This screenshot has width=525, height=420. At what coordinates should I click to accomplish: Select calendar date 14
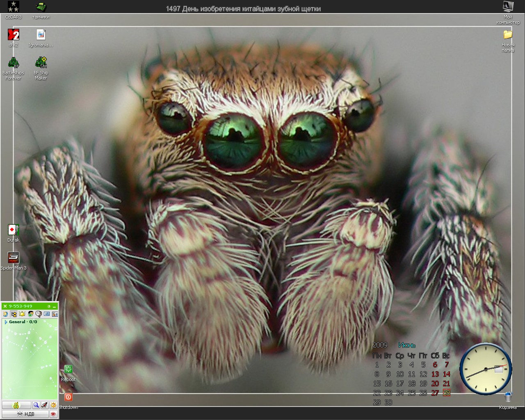[x=447, y=374]
